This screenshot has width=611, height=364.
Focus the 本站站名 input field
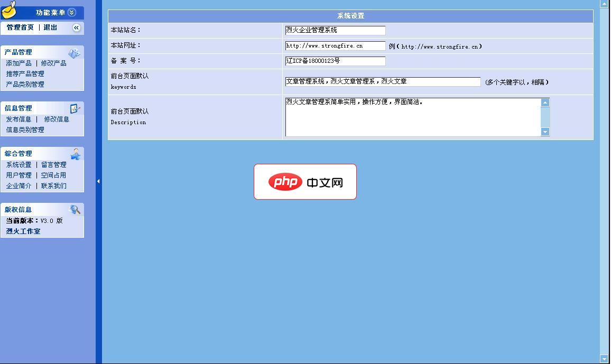(x=335, y=30)
